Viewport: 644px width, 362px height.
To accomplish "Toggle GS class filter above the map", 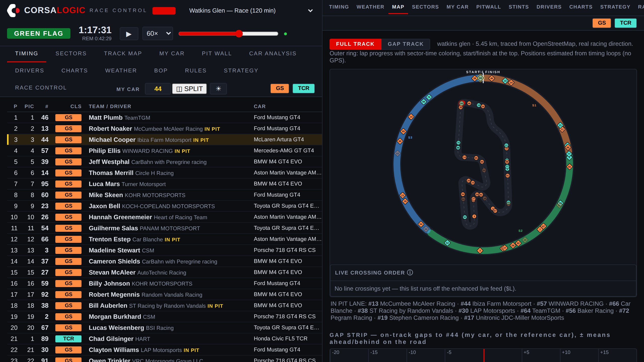I will point(602,23).
